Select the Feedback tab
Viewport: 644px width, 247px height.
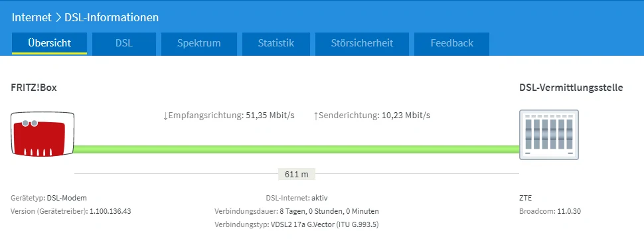click(x=451, y=43)
